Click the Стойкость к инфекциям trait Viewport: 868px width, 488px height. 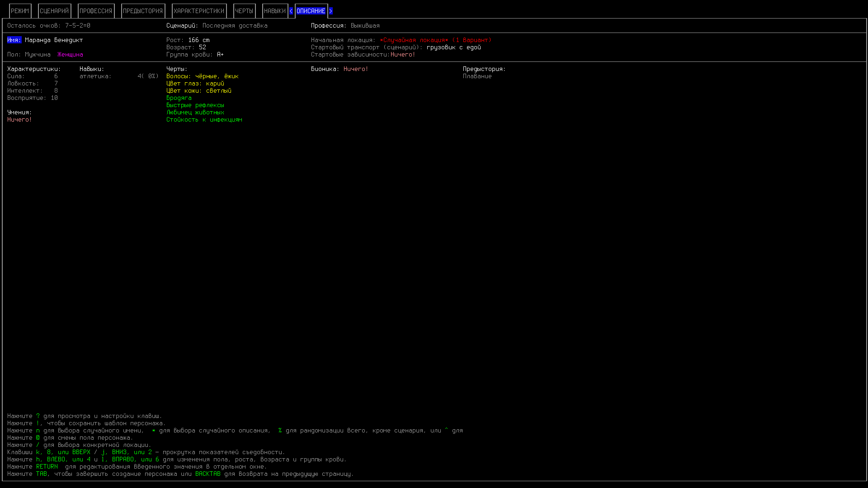204,119
